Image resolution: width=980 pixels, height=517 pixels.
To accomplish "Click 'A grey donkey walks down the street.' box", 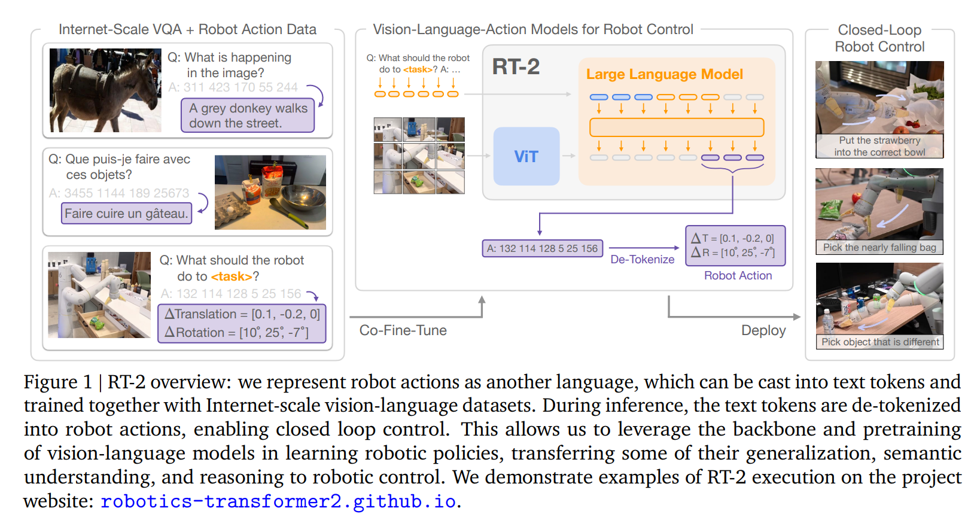I will [248, 115].
